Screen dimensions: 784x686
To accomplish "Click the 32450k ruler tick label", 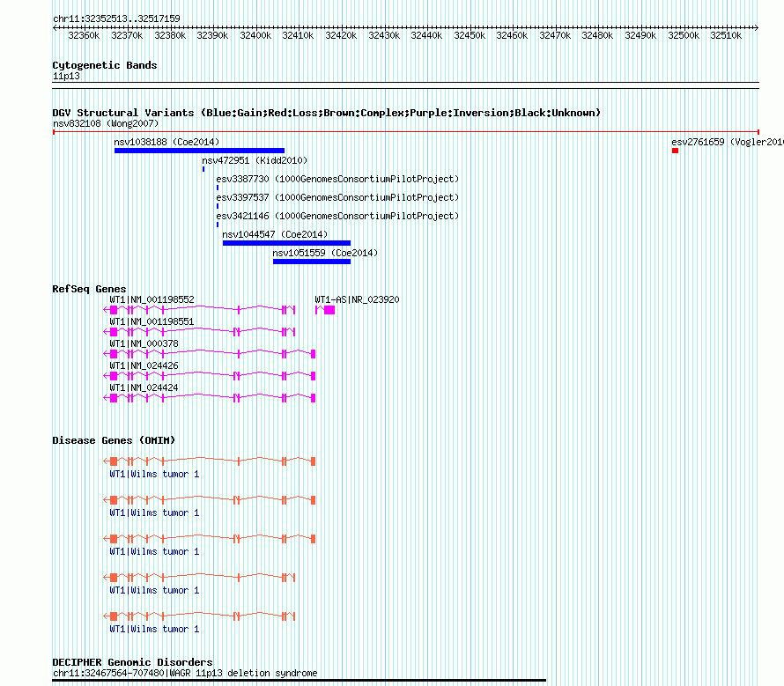I will tap(470, 35).
